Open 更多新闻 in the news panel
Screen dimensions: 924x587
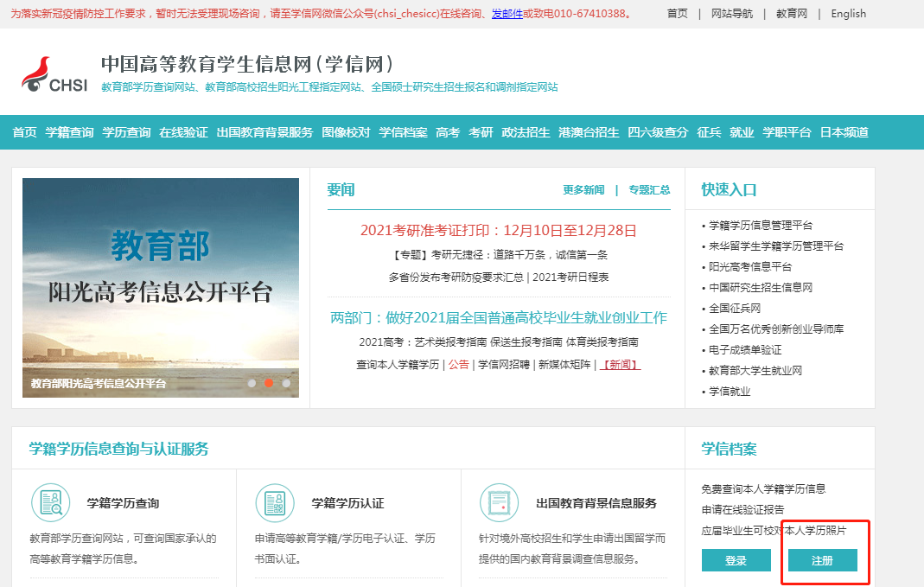(583, 190)
